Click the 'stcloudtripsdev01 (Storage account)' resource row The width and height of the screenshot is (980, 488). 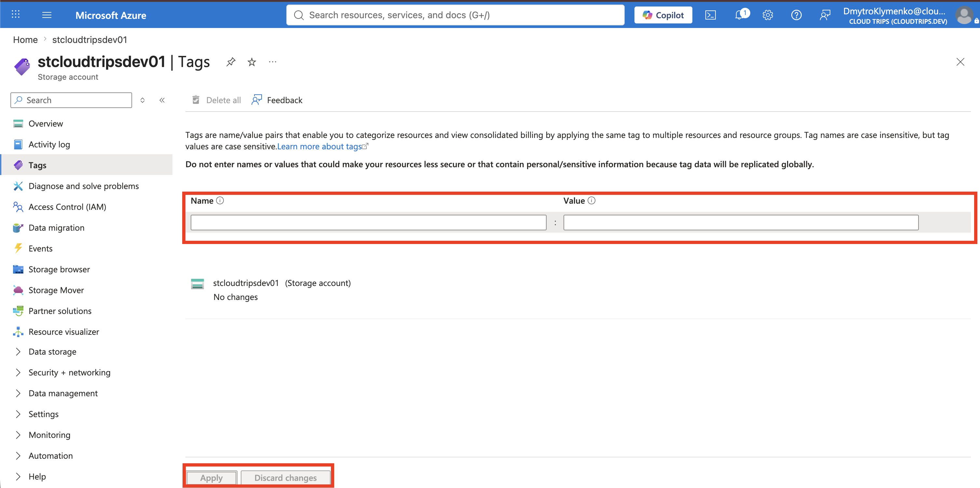[x=282, y=283]
